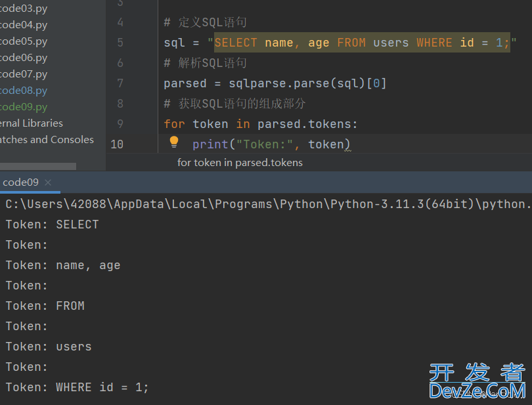Click the yellow lightbulb intention icon
Image resolution: width=532 pixels, height=405 pixels.
174,142
